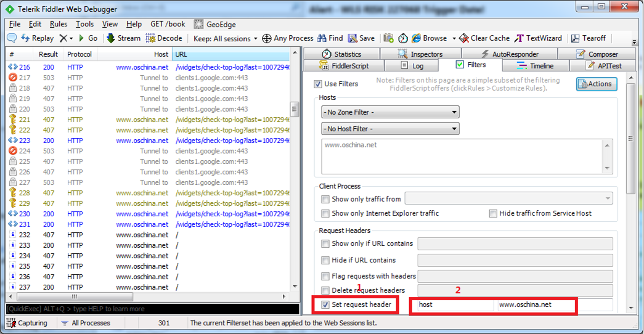
Task: Select session 232 info icon row
Action: point(148,235)
